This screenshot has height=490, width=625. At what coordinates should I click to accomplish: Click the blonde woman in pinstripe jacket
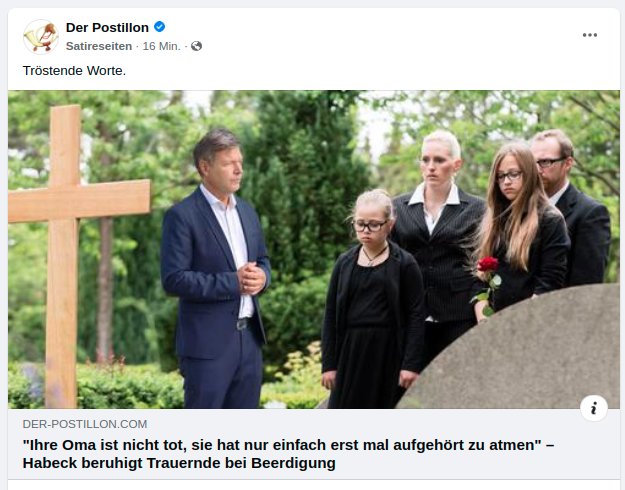[x=437, y=240]
